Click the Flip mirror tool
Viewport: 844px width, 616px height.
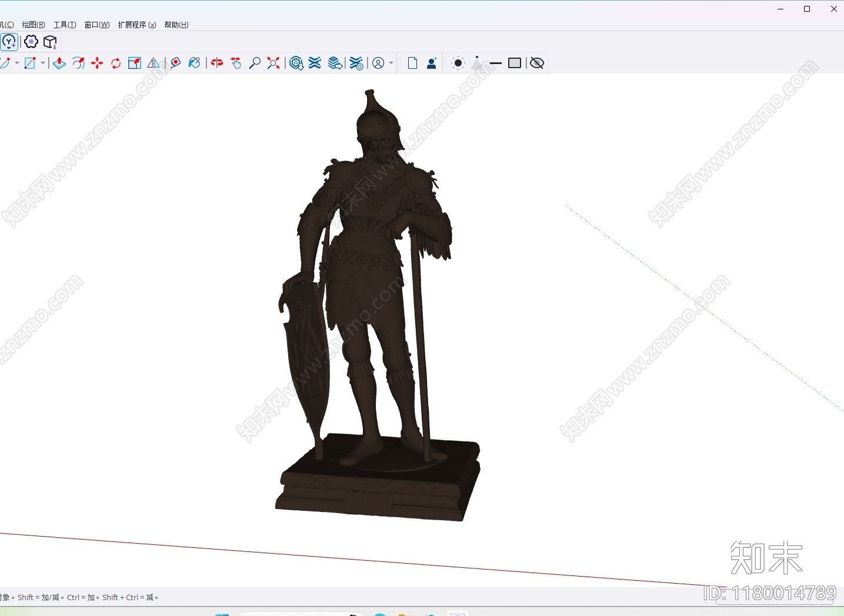point(154,63)
